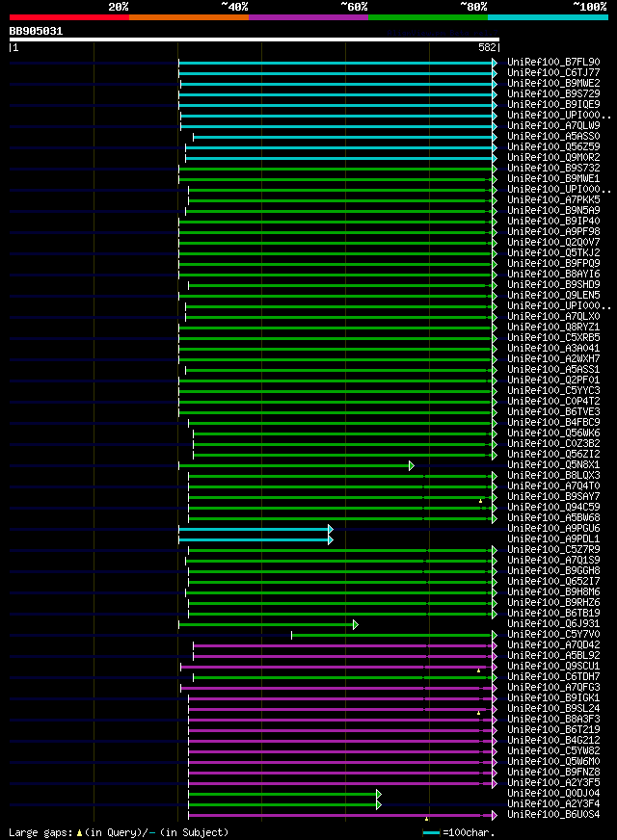Click the arrowhead ending the Q0DJ04 bar
This screenshot has width=617, height=840.
pos(379,795)
